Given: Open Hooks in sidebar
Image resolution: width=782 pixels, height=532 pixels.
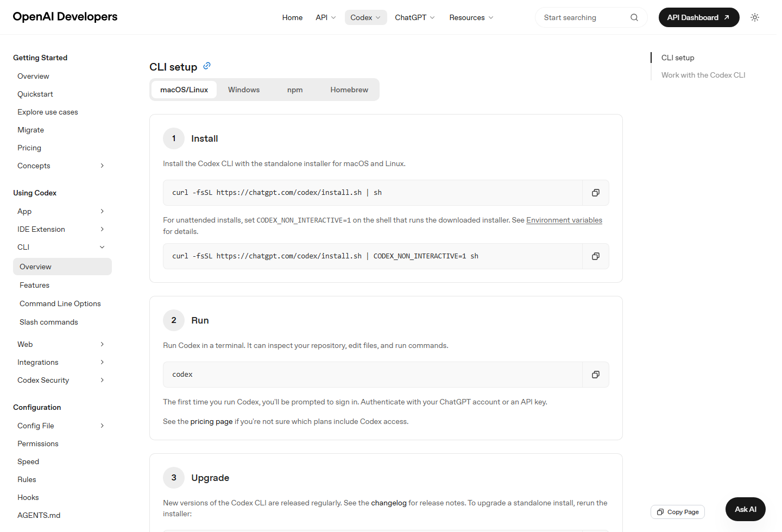Looking at the screenshot, I should [x=28, y=497].
